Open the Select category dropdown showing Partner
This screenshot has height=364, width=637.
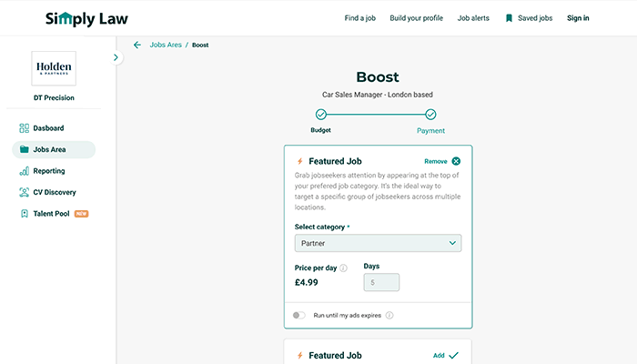pyautogui.click(x=378, y=243)
